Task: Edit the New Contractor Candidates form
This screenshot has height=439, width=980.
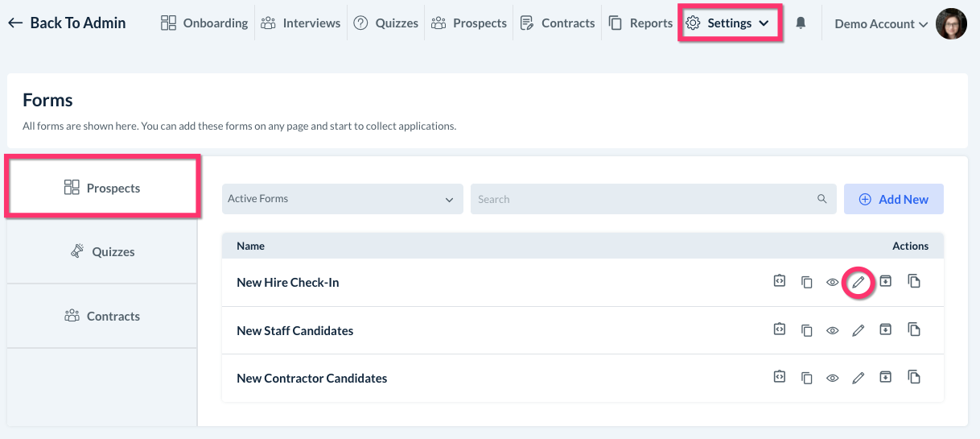Action: (859, 378)
